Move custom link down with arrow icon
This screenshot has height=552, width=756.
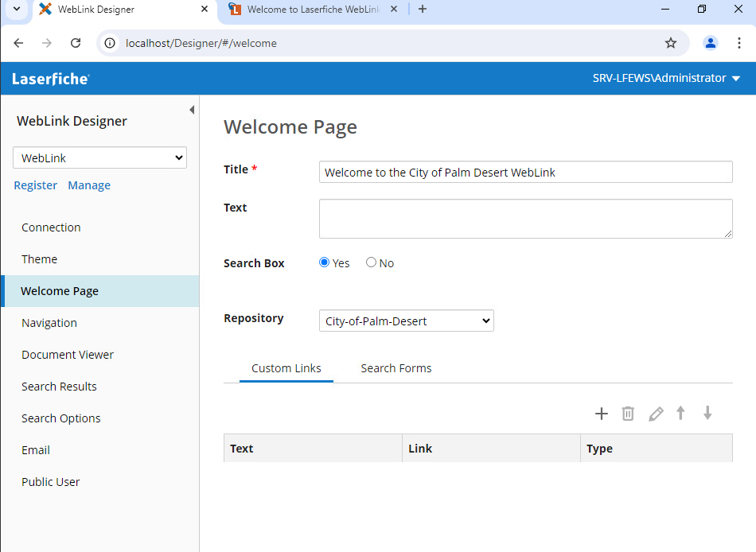[707, 413]
